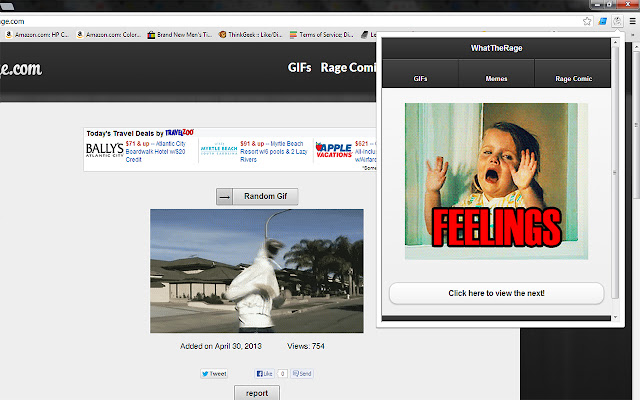Like the gif on Facebook
The image size is (640, 400).
tap(265, 373)
